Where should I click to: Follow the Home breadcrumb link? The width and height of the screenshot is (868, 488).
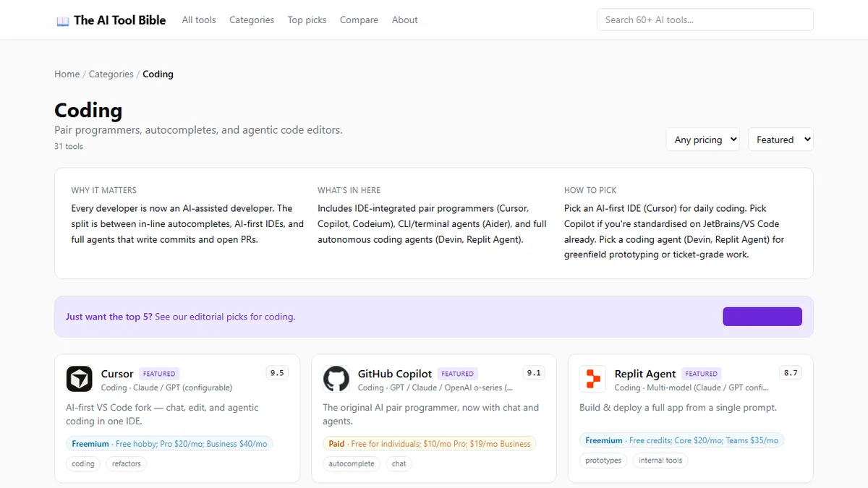(67, 74)
